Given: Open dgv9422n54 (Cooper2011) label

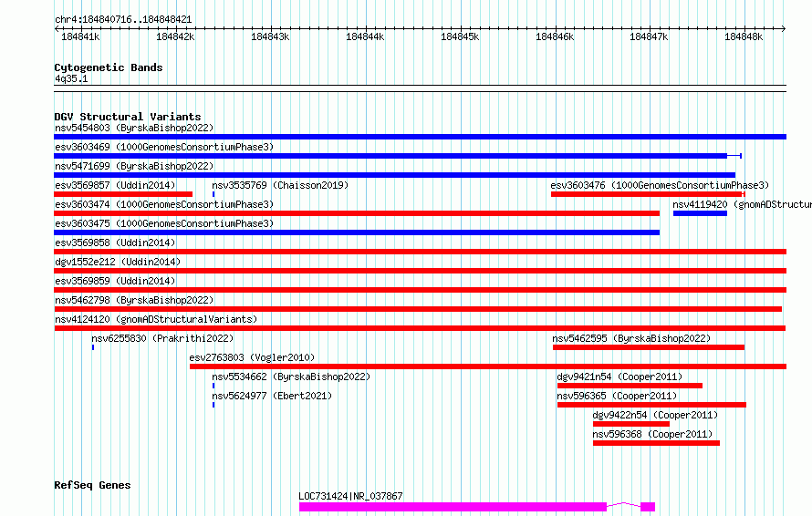Looking at the screenshot, I should 655,415.
